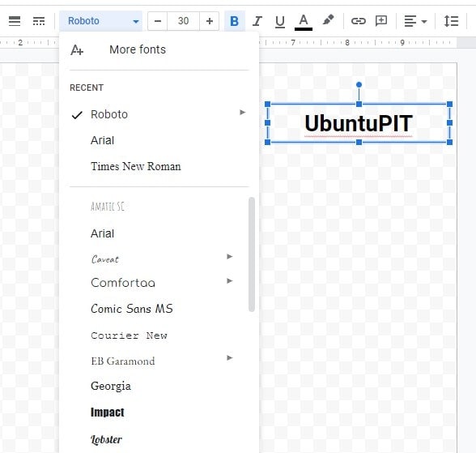This screenshot has width=476, height=453.
Task: Expand Roboto font weight submenu arrow
Action: (242, 113)
